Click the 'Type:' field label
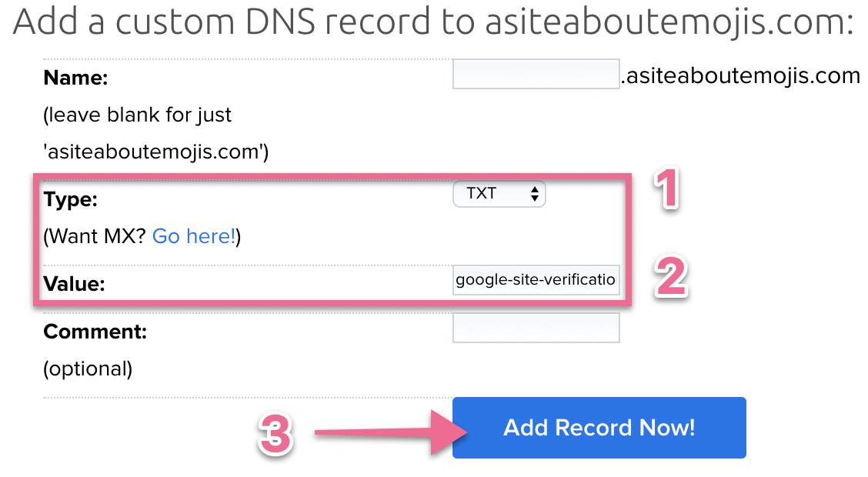The image size is (868, 477). [x=72, y=200]
